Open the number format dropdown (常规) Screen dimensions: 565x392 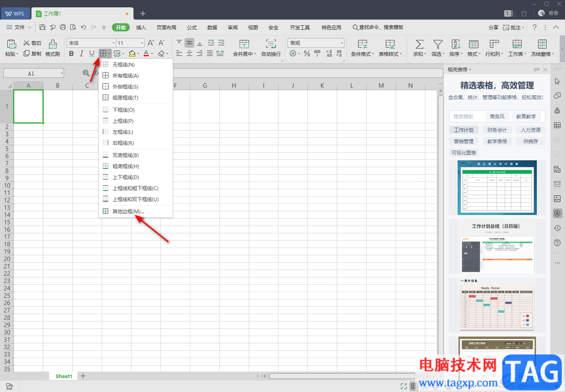tap(316, 43)
